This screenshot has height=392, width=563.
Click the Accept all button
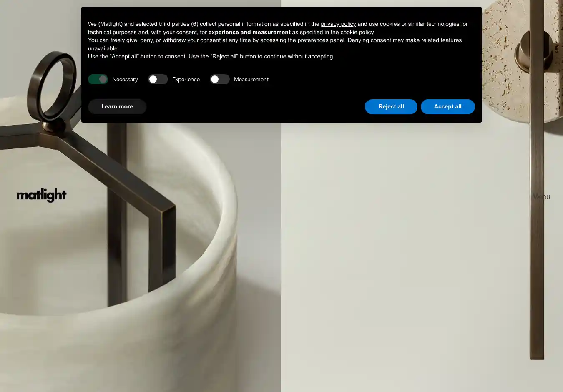click(x=448, y=107)
